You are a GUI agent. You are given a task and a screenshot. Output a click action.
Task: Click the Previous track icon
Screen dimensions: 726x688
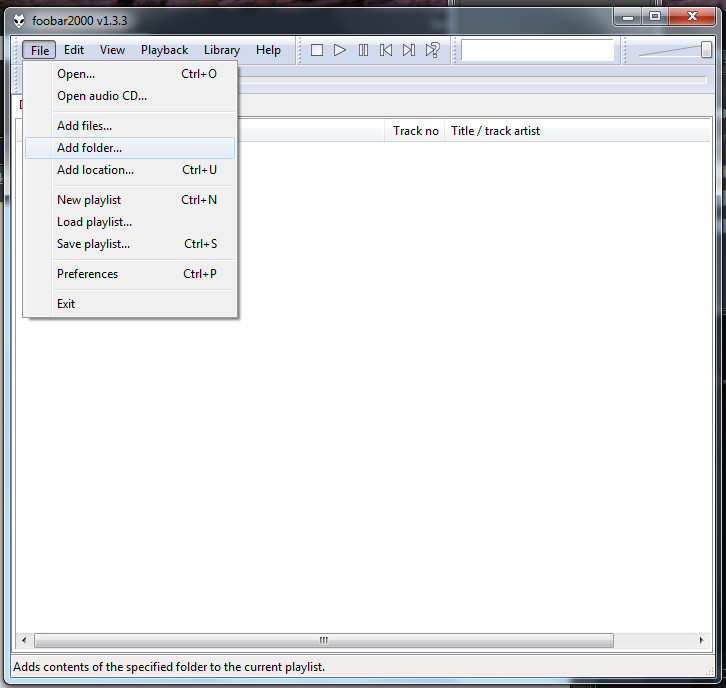386,50
